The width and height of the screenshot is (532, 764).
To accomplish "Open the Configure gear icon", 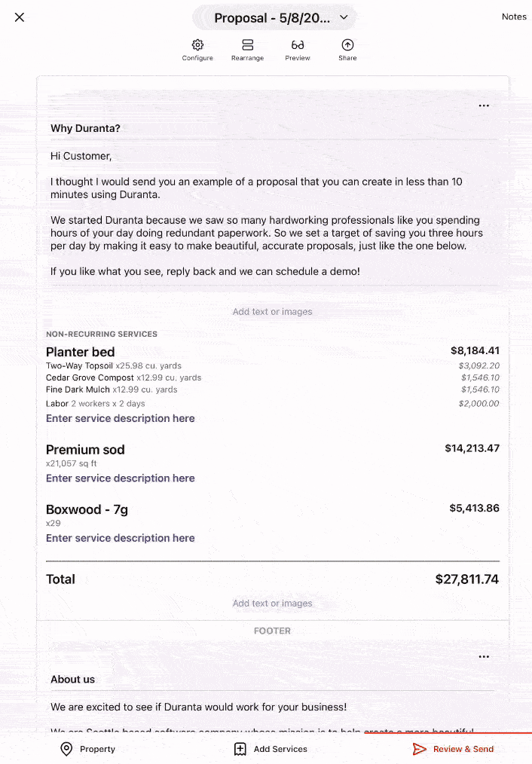I will [x=197, y=45].
